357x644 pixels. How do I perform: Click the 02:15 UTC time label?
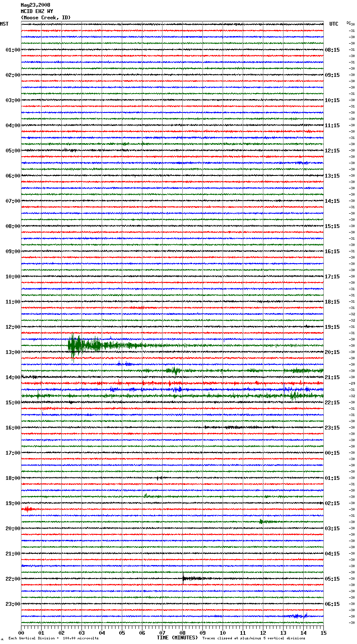point(332,503)
